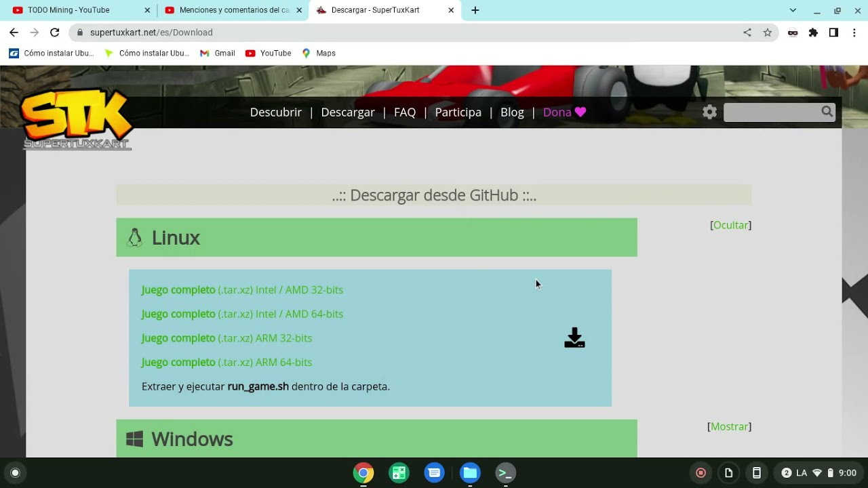This screenshot has width=868, height=488.
Task: Open the YouTube bookmark
Action: [268, 53]
